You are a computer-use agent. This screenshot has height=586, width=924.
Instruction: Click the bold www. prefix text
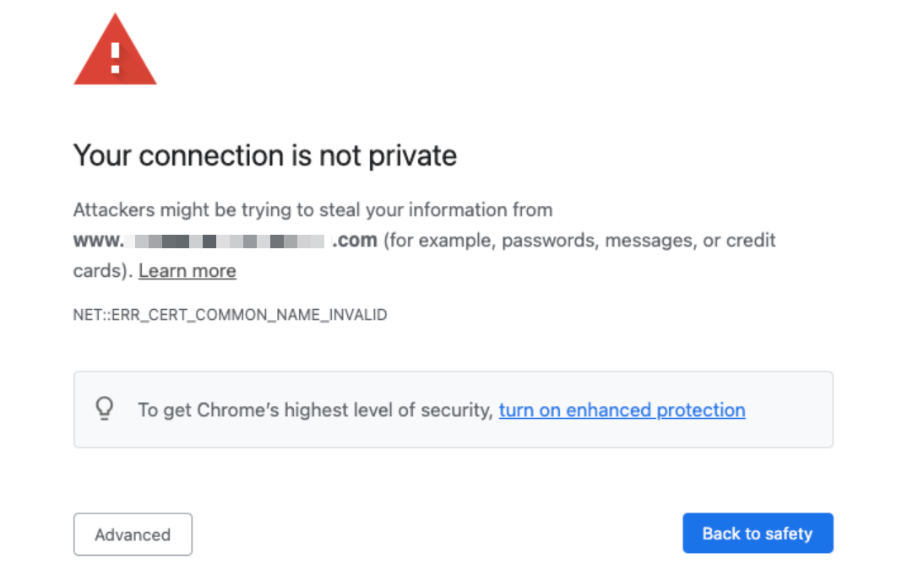tap(99, 241)
